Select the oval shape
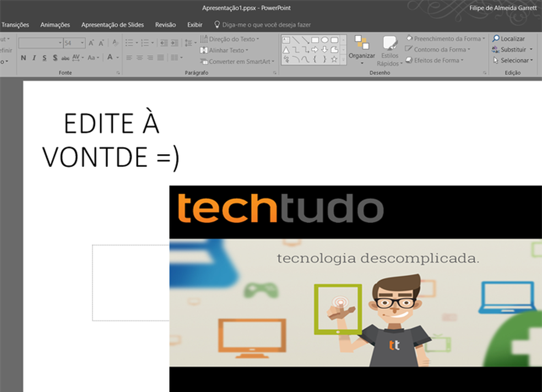542x392 pixels. point(324,40)
